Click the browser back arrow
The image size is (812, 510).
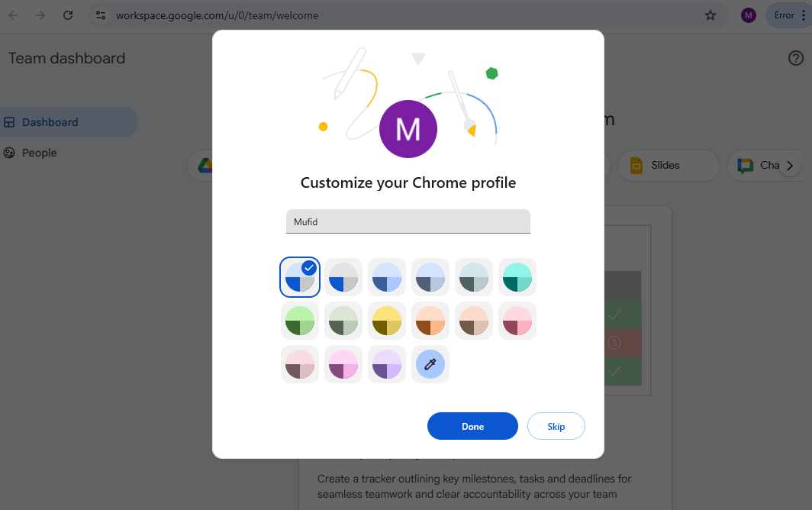pyautogui.click(x=13, y=15)
